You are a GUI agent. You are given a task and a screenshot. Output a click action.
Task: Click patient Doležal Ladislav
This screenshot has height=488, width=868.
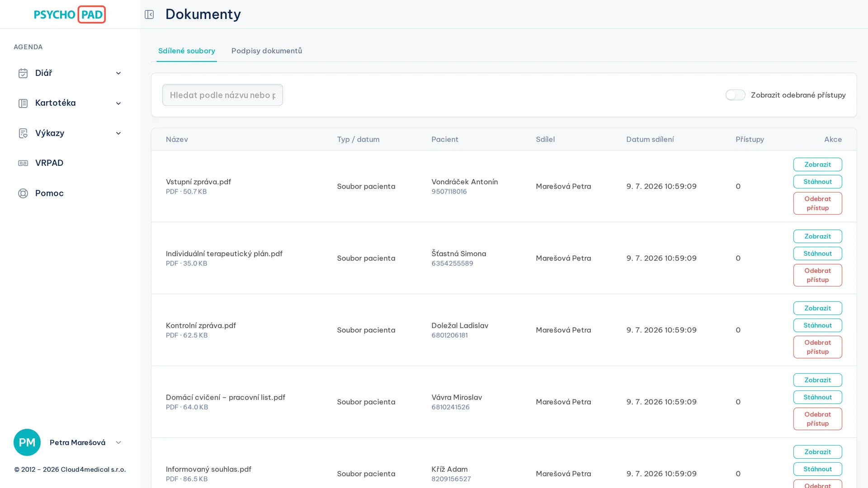(x=460, y=325)
